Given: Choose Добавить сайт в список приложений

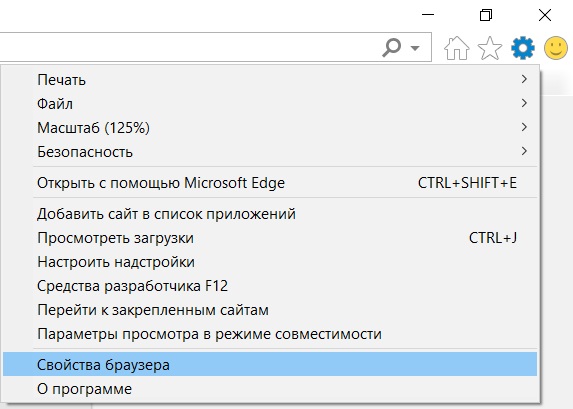Looking at the screenshot, I should click(270, 214).
